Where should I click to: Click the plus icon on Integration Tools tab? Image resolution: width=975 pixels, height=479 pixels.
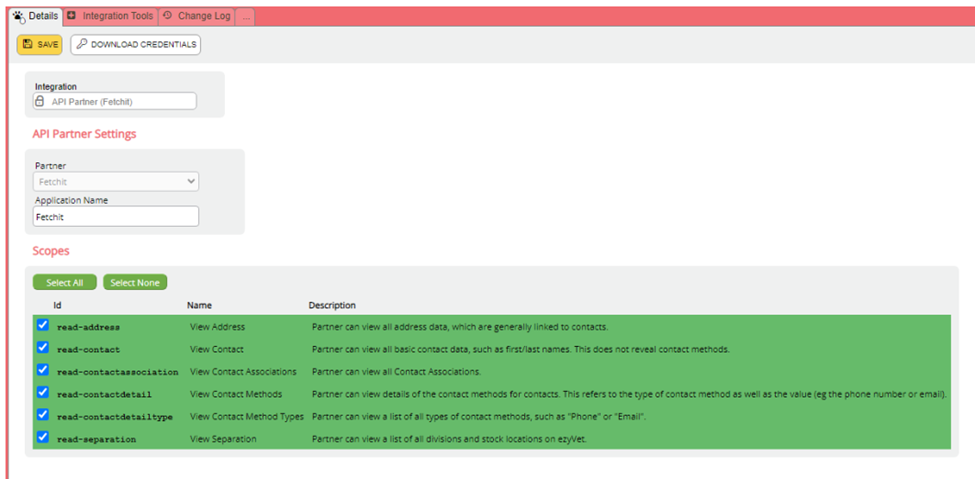72,16
